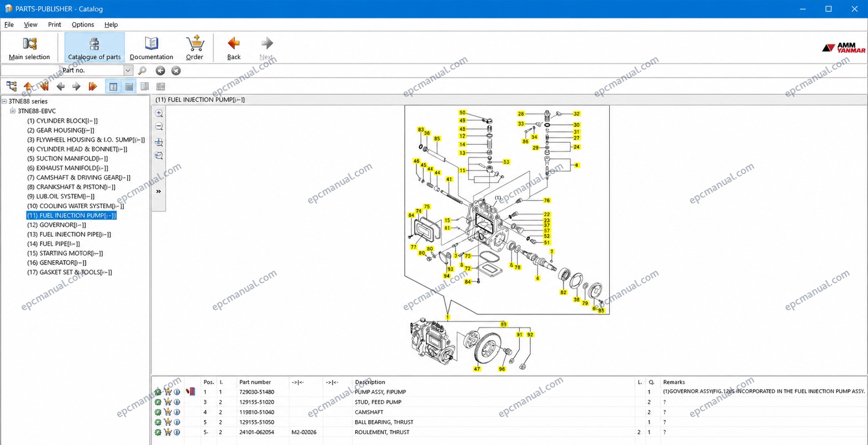Click the magnifier search icon
The height and width of the screenshot is (445, 868).
click(x=142, y=70)
